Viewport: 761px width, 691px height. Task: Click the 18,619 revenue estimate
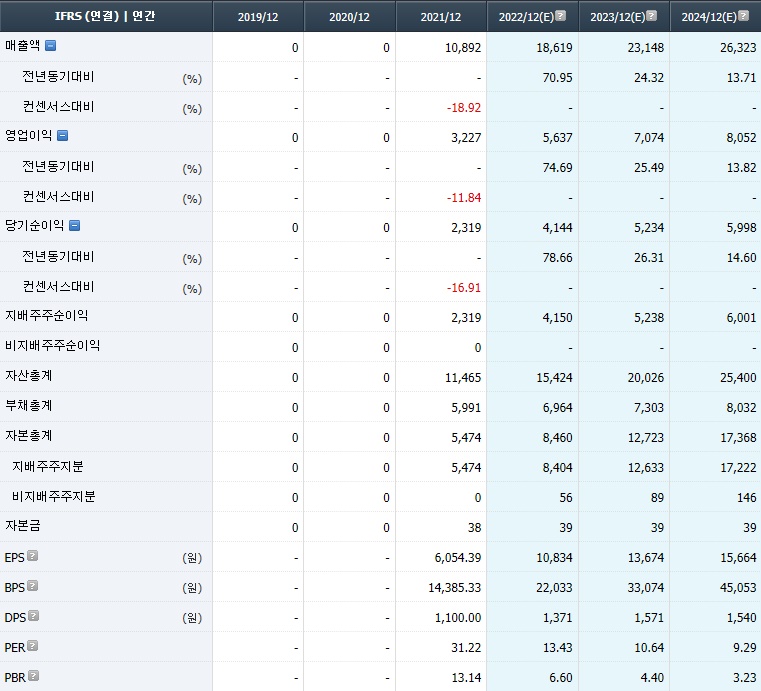[554, 48]
